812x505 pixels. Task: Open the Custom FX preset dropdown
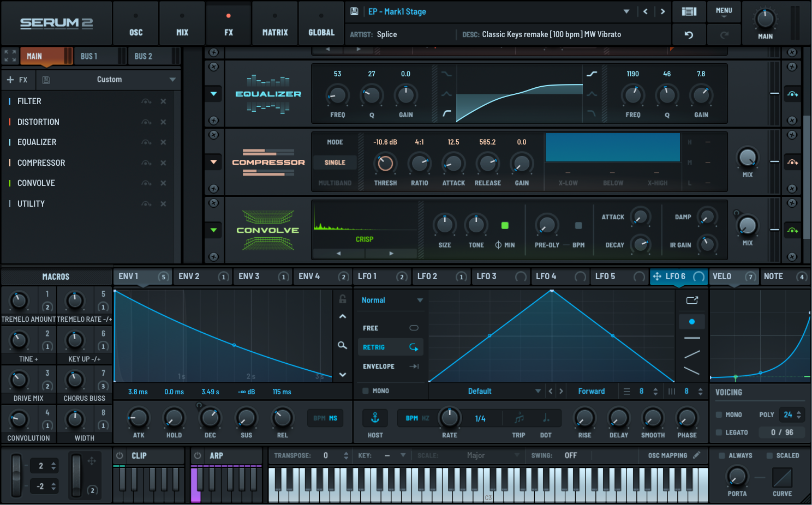(x=172, y=80)
